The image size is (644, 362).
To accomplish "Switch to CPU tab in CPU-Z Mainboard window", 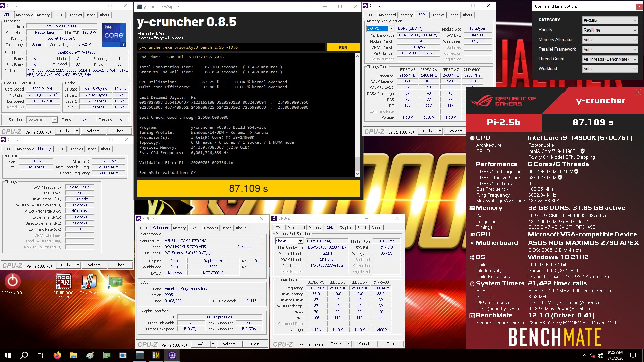I will [x=143, y=228].
